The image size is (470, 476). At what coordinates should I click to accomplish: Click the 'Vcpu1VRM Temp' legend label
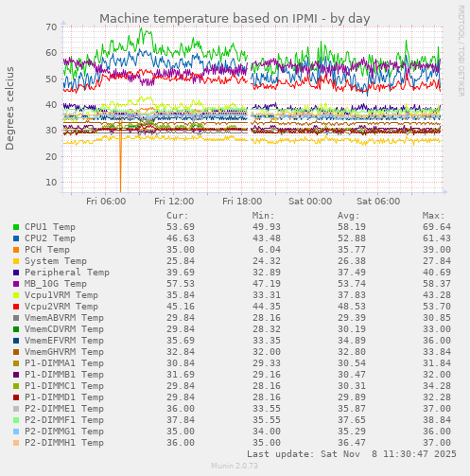click(61, 295)
